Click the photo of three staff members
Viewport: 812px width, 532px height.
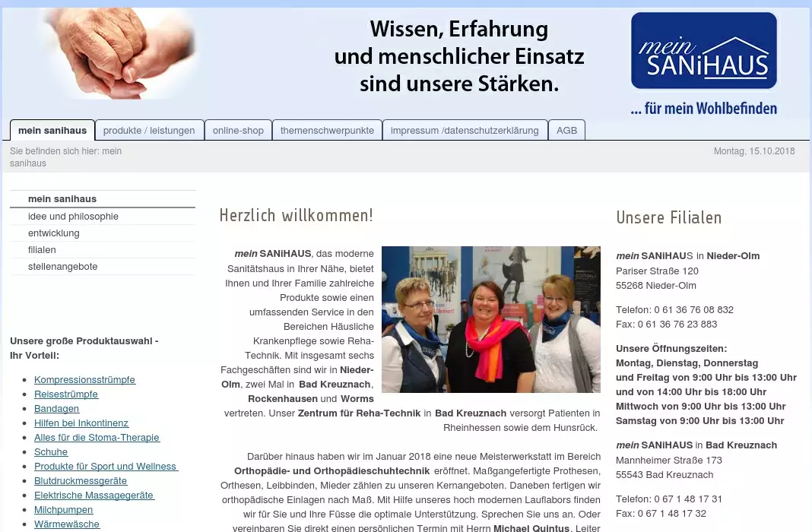tap(490, 319)
